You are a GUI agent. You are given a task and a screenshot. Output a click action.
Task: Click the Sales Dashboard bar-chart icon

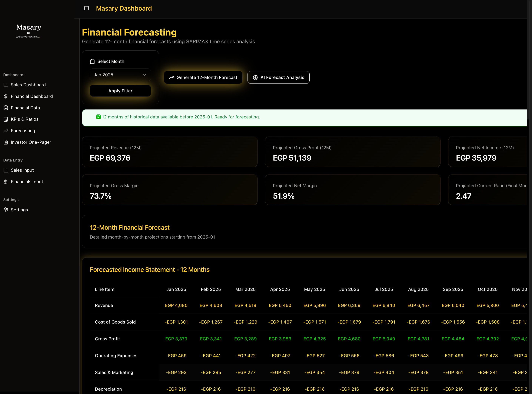point(6,85)
